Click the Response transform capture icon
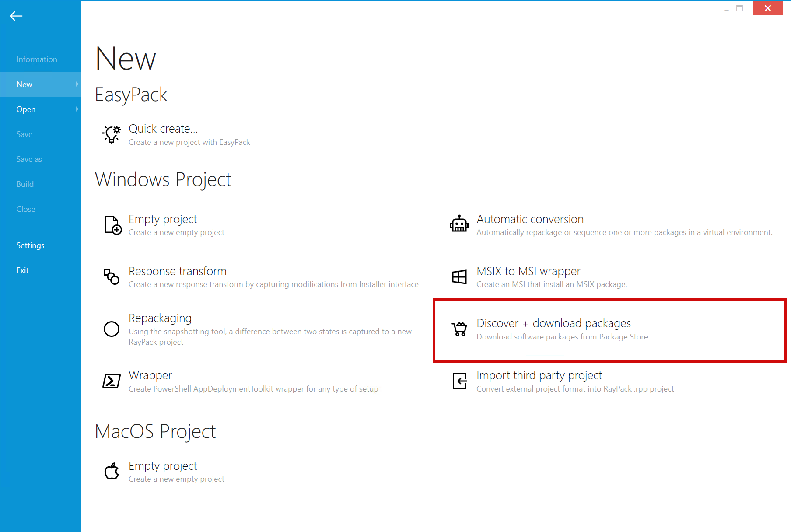 pos(112,276)
